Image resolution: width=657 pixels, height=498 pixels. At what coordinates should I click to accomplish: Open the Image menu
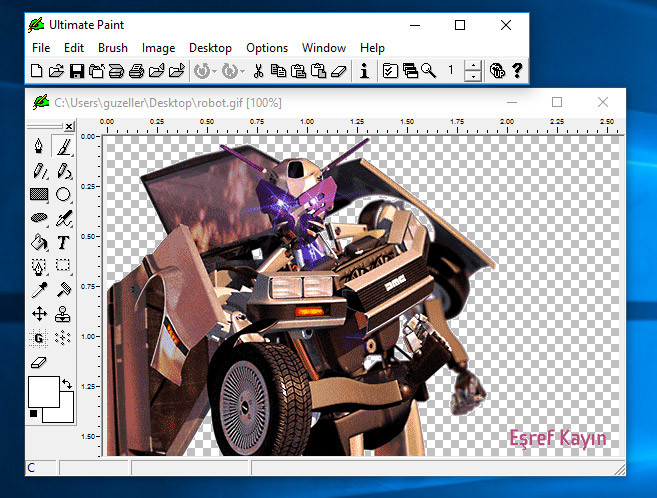(x=158, y=48)
